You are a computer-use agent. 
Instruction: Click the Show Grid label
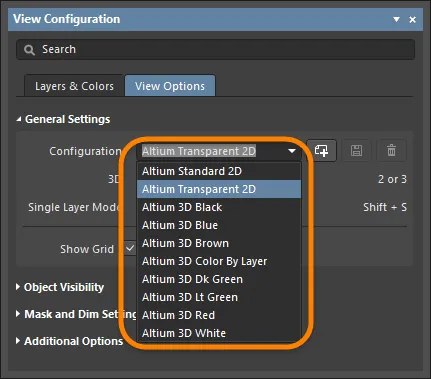pos(87,249)
